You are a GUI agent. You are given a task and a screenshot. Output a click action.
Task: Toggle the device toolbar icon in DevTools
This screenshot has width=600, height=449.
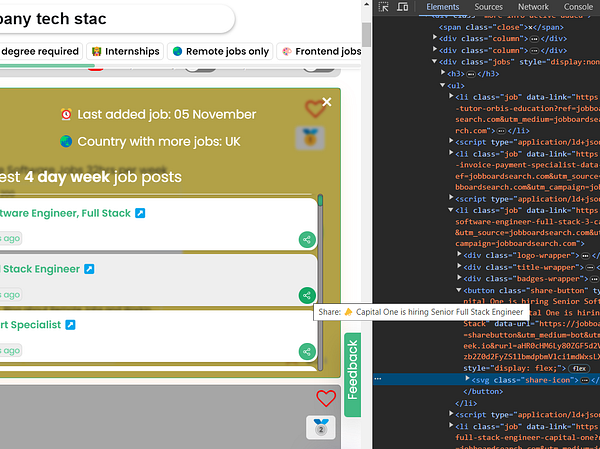point(402,7)
